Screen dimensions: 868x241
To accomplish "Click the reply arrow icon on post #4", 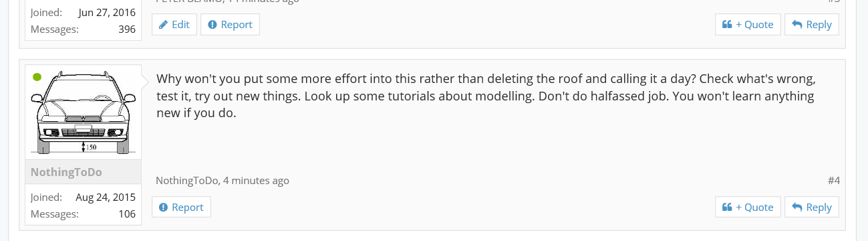I will click(797, 208).
